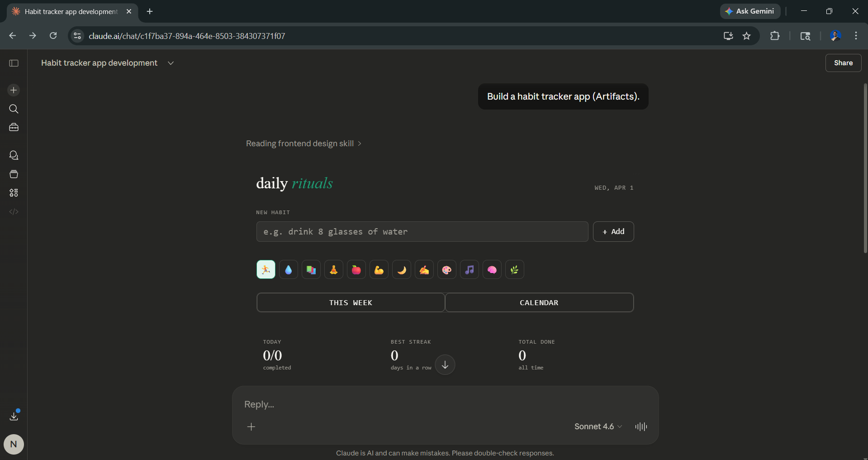Viewport: 868px width, 460px height.
Task: Open the Artifacts icon in sidebar
Action: [x=14, y=193]
